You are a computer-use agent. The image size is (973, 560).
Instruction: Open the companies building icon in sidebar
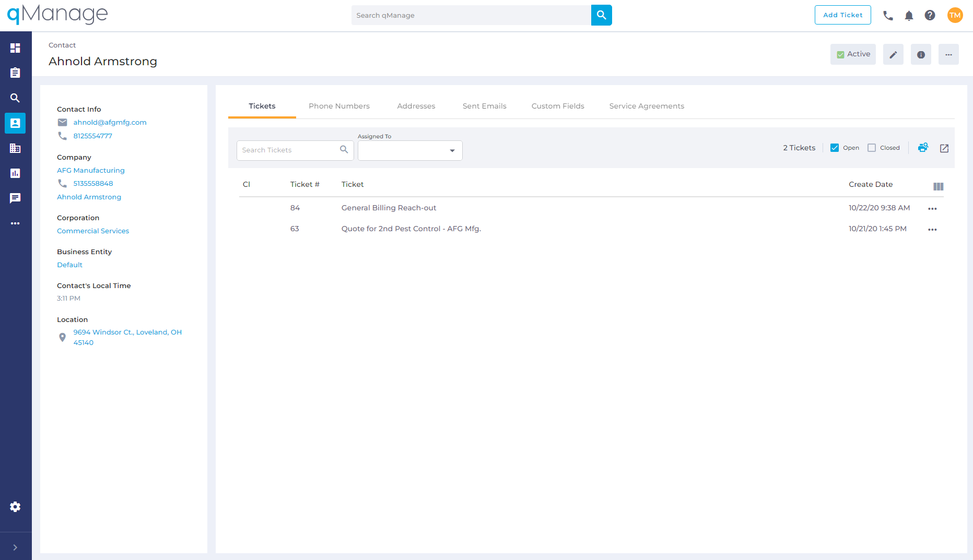15,148
